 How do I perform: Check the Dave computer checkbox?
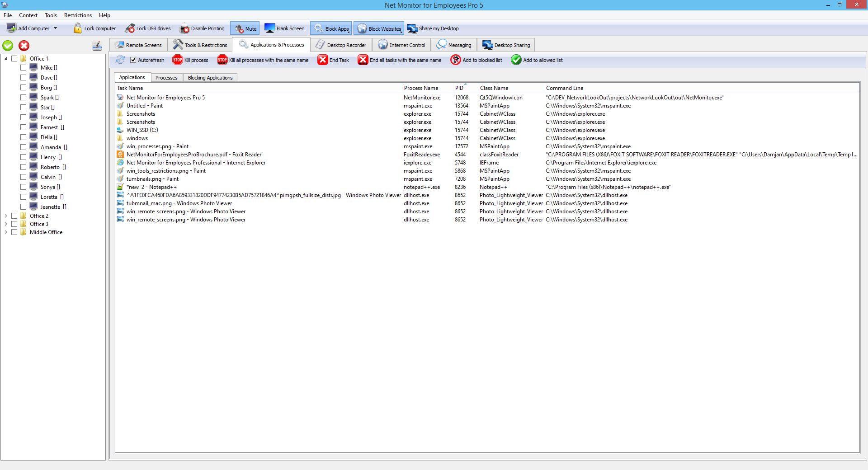click(23, 77)
